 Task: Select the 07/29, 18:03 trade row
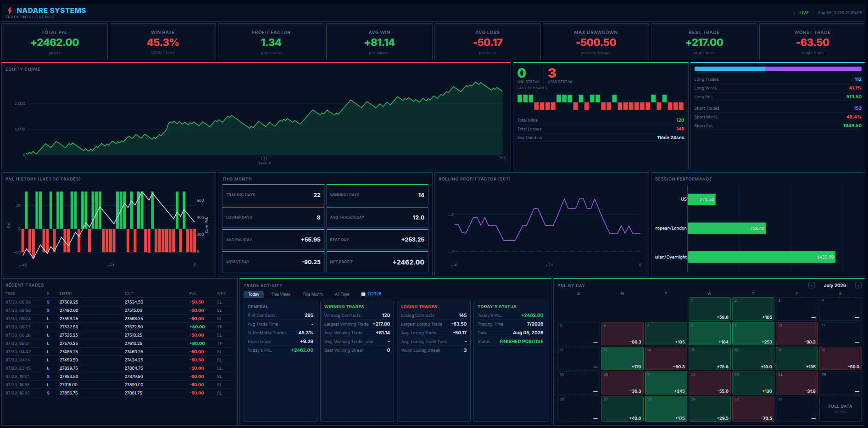click(119, 393)
